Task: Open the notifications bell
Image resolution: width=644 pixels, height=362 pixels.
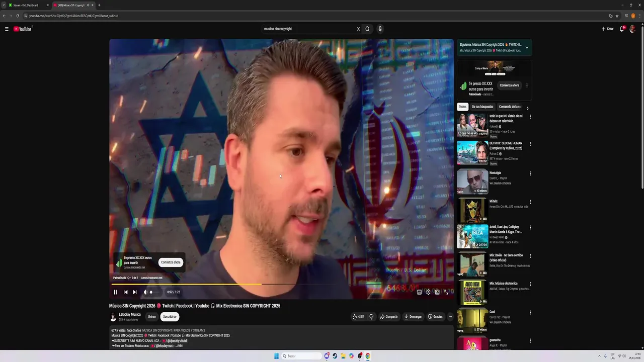Action: pos(622,29)
